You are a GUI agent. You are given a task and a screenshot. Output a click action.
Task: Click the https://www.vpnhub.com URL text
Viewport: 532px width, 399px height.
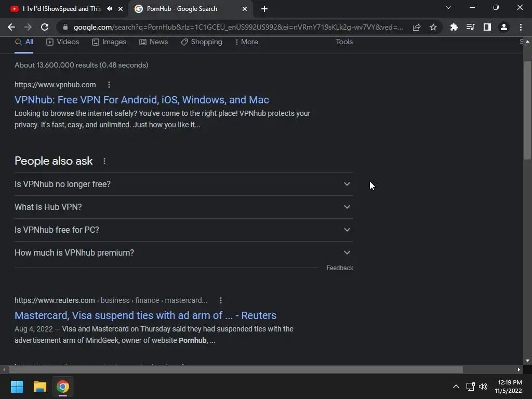tap(55, 85)
